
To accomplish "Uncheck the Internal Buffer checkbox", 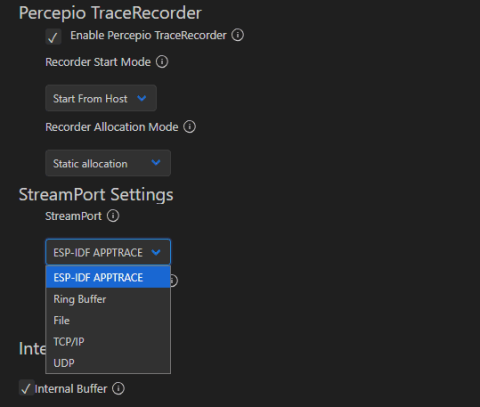I will click(x=27, y=388).
